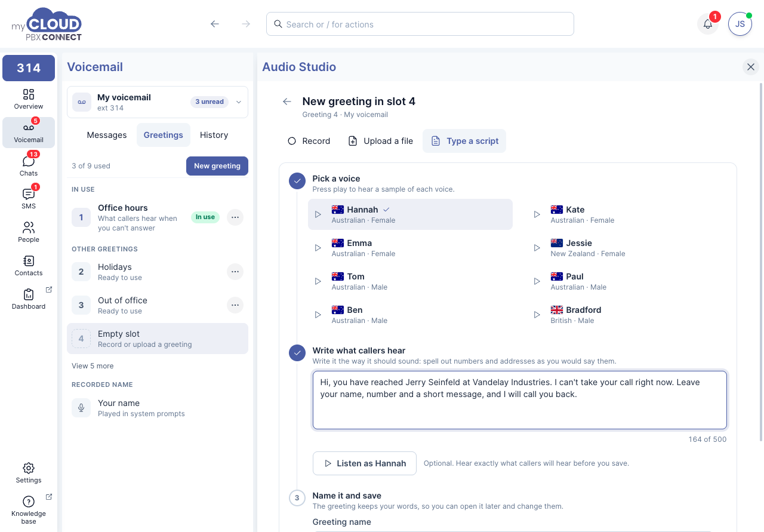Close the Audio Studio panel
Viewport: 764px width, 532px height.
751,67
